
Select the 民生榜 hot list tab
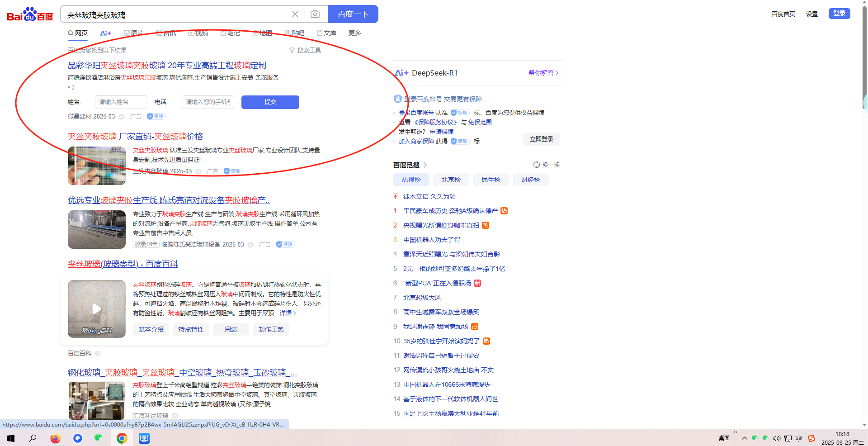tap(491, 180)
